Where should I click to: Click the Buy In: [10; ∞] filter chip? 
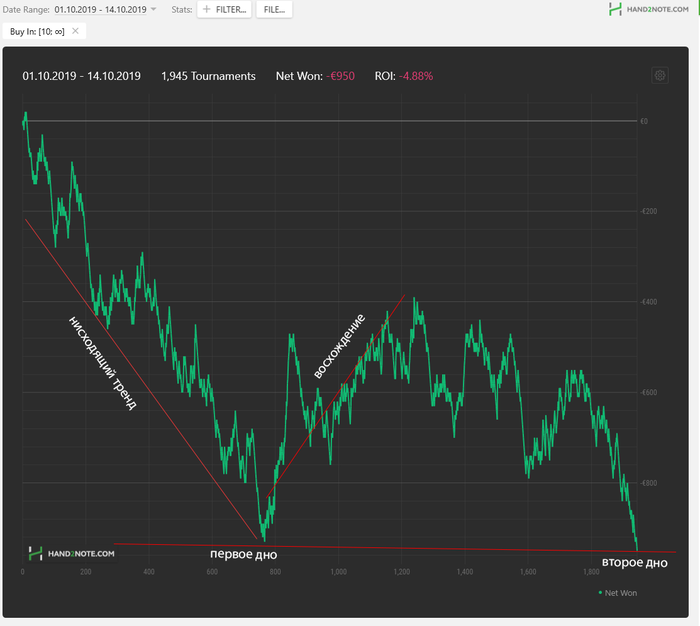click(x=44, y=31)
